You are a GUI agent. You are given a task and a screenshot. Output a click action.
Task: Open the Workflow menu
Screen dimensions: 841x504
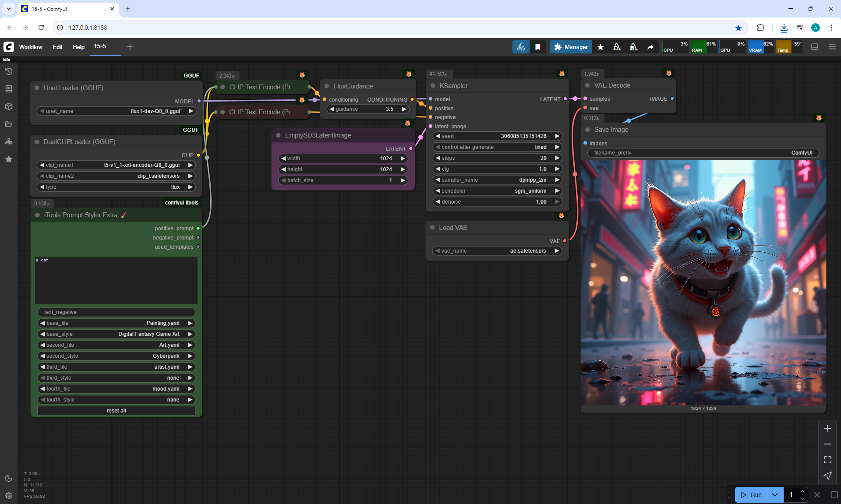31,47
